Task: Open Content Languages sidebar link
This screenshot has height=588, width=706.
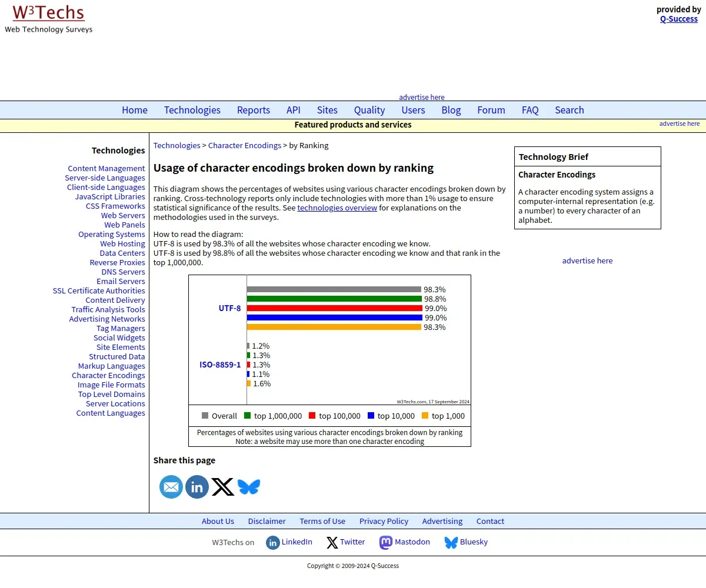Action: pos(111,413)
